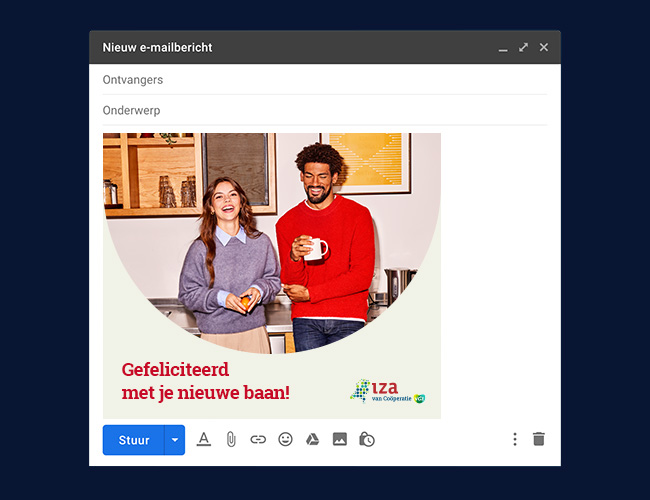The width and height of the screenshot is (650, 500).
Task: Select the inserted photo of two people
Action: pos(272,250)
